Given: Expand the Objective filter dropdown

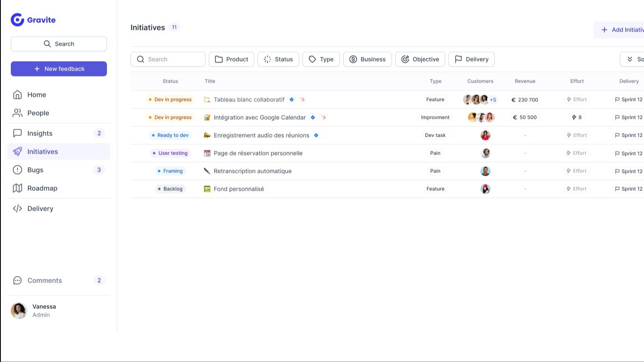Looking at the screenshot, I should tap(420, 59).
